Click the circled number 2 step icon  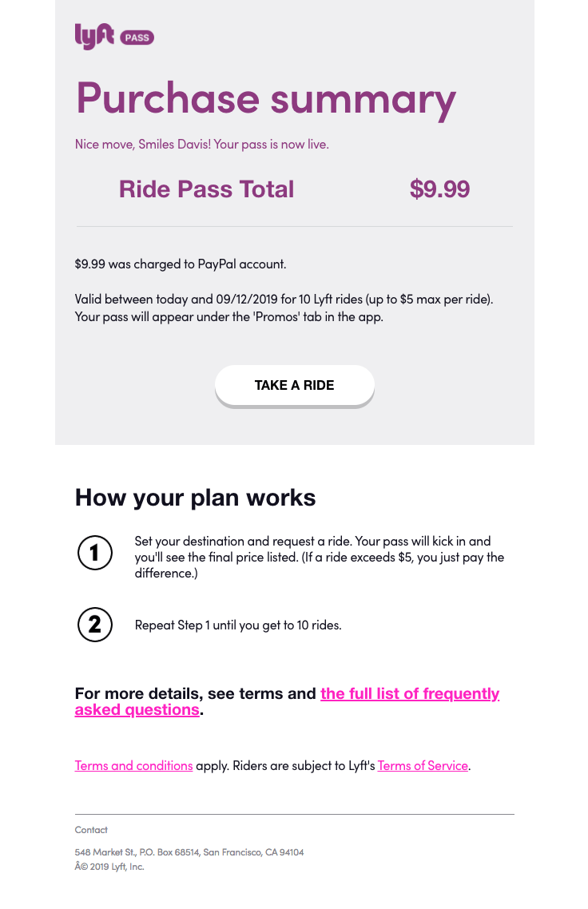click(x=94, y=625)
